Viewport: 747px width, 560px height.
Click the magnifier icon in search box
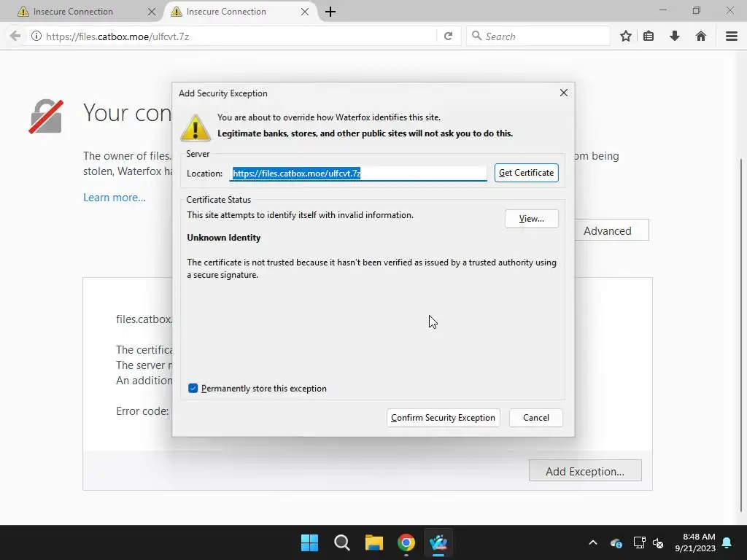point(476,36)
